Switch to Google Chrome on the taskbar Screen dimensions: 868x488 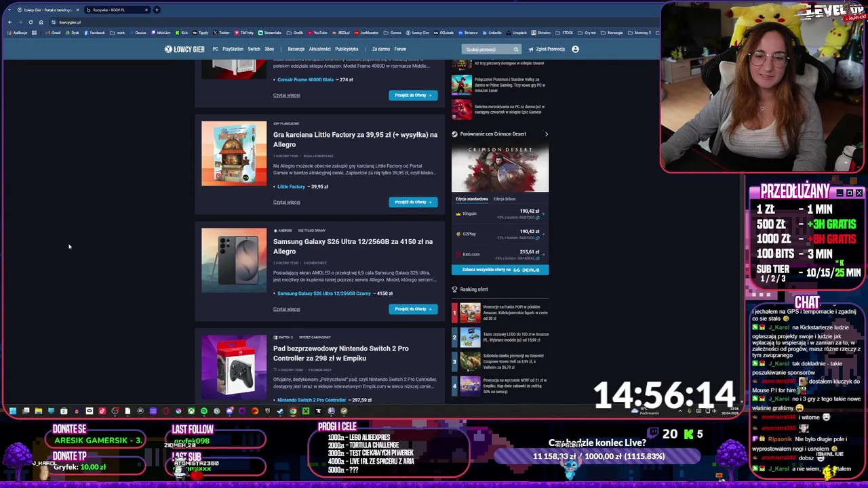point(293,411)
